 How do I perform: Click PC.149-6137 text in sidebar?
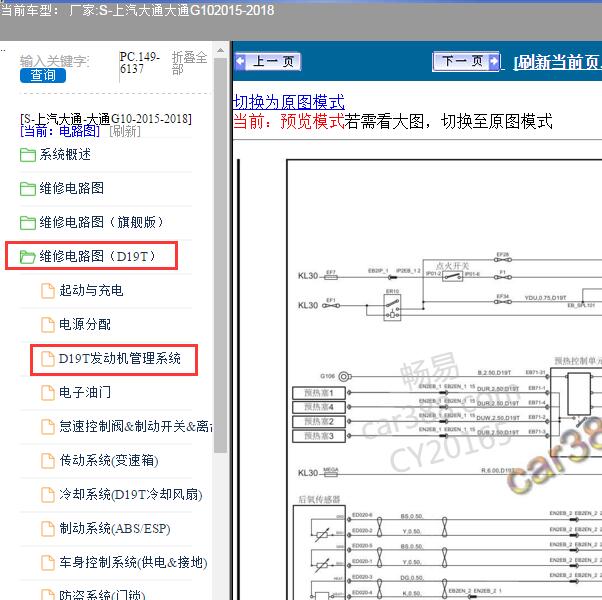(139, 63)
